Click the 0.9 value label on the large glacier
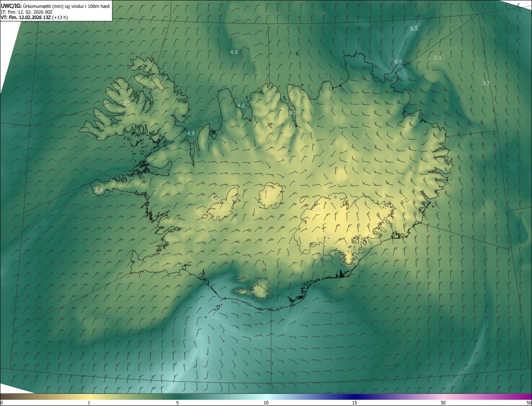 [x=317, y=210]
